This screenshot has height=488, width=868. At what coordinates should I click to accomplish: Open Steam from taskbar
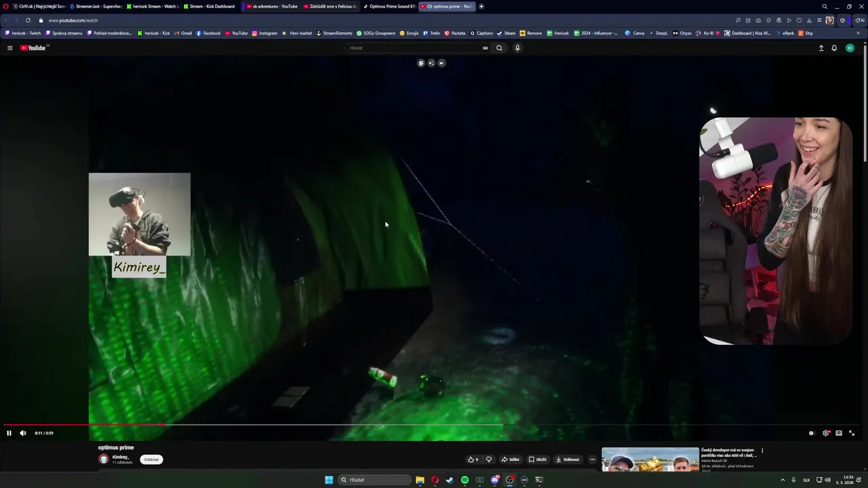coord(449,480)
